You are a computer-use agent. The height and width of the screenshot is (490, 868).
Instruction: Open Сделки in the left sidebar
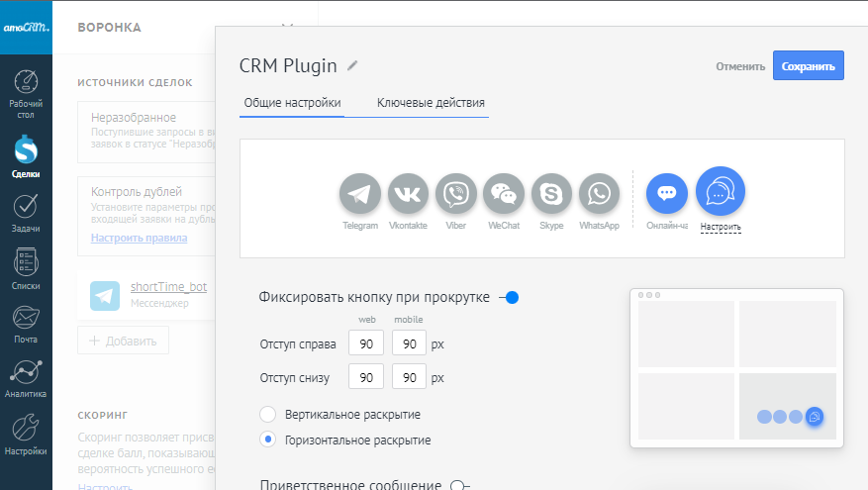[26, 157]
